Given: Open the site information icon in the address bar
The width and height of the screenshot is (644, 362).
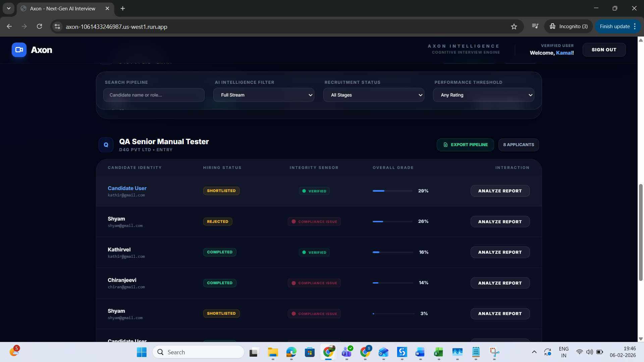Looking at the screenshot, I should tap(57, 26).
